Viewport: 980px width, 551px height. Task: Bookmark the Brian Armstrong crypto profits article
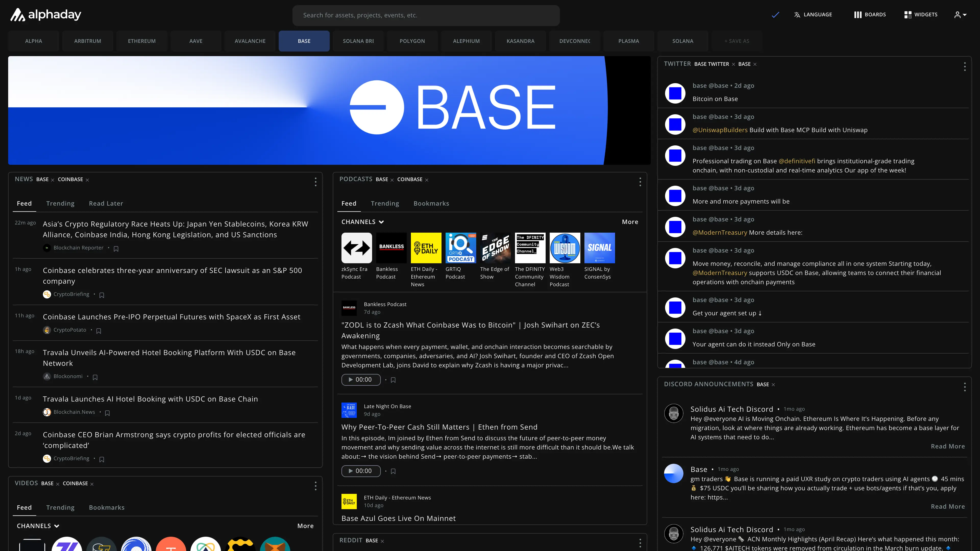(102, 459)
